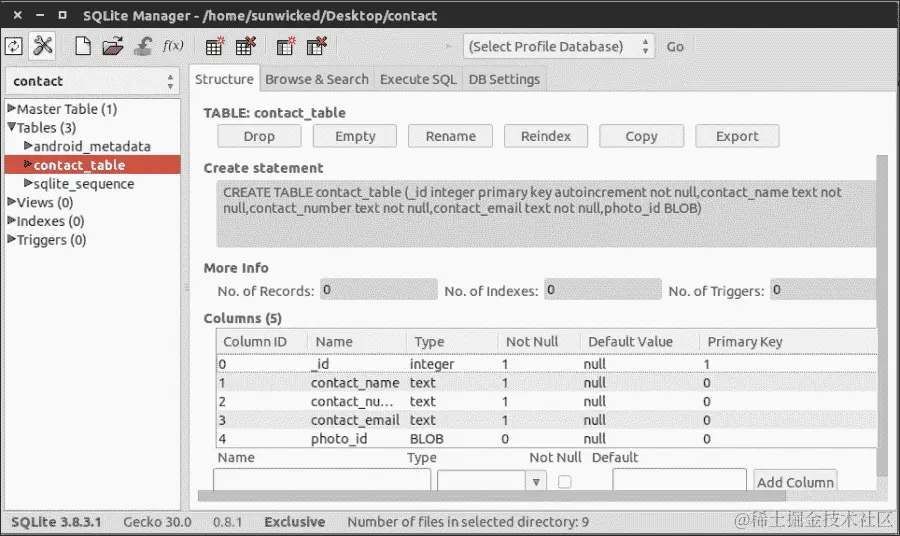
Task: Switch to the Execute SQL tab
Action: pos(418,79)
